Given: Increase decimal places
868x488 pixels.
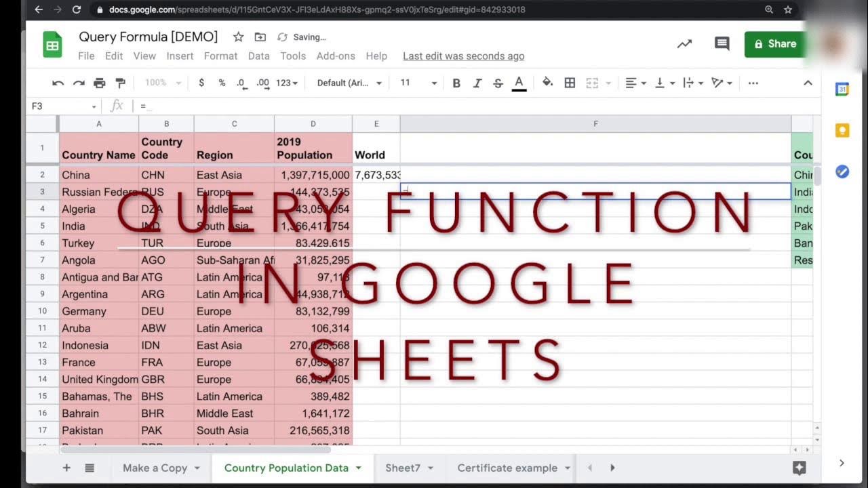Looking at the screenshot, I should point(262,83).
